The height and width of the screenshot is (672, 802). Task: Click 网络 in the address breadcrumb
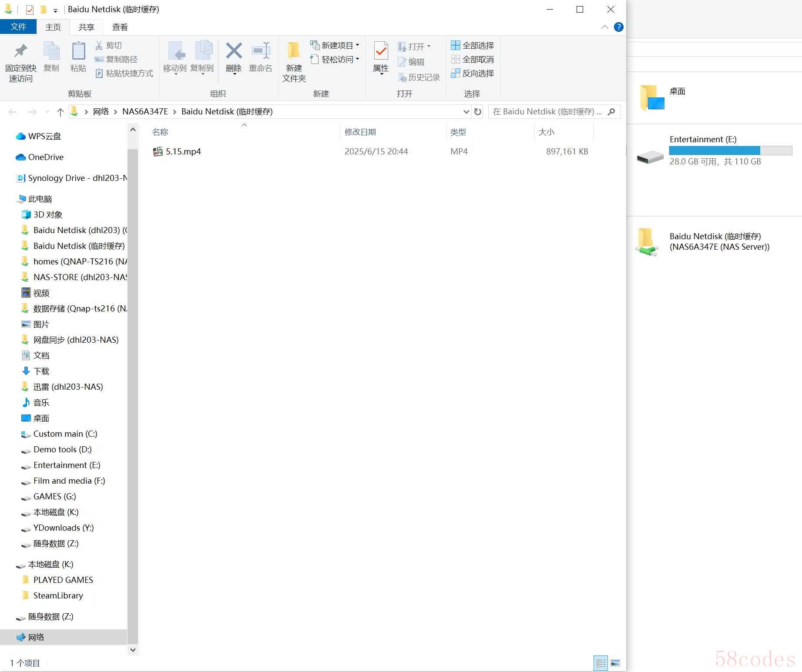[101, 112]
